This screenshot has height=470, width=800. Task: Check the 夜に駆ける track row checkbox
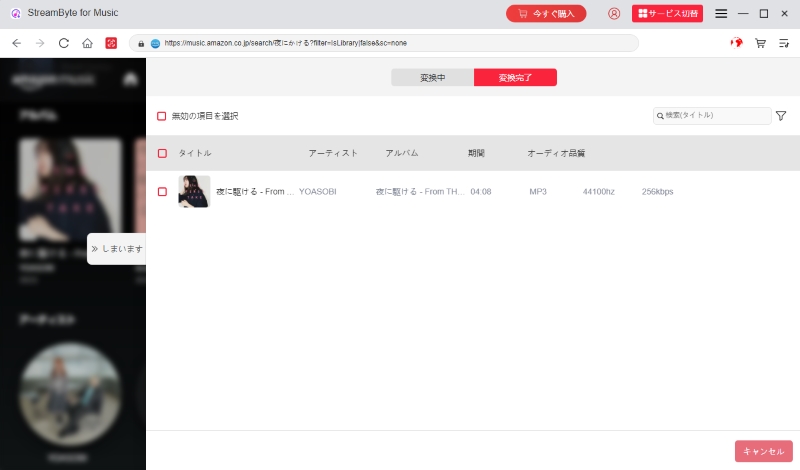tap(162, 191)
